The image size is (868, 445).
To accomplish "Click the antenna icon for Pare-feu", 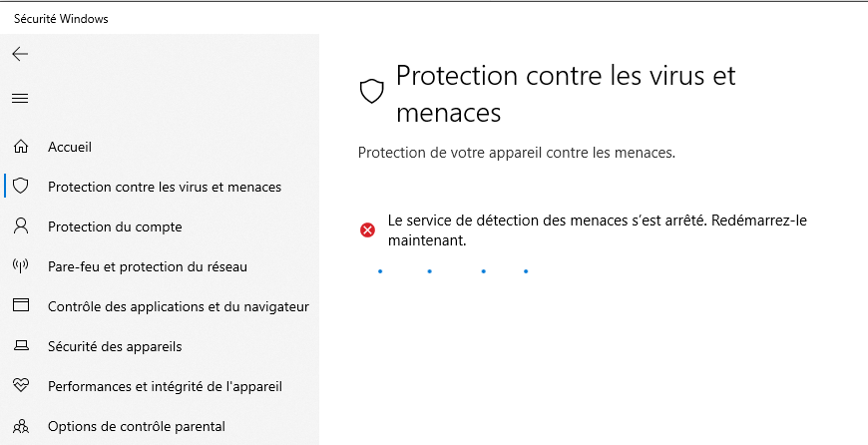I will [21, 266].
